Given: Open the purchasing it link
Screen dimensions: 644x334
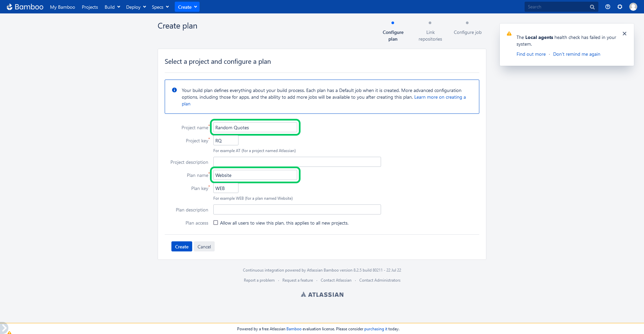Looking at the screenshot, I should (376, 329).
